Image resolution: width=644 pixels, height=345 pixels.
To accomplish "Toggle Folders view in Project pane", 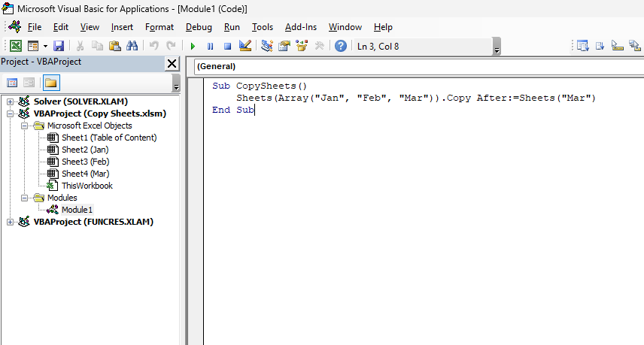I will tap(51, 83).
